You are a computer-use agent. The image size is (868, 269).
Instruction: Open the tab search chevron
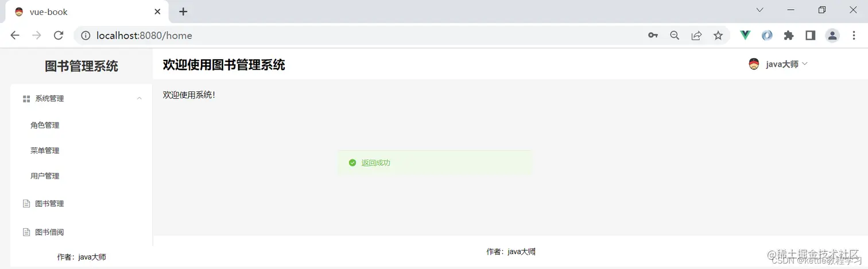pos(760,10)
